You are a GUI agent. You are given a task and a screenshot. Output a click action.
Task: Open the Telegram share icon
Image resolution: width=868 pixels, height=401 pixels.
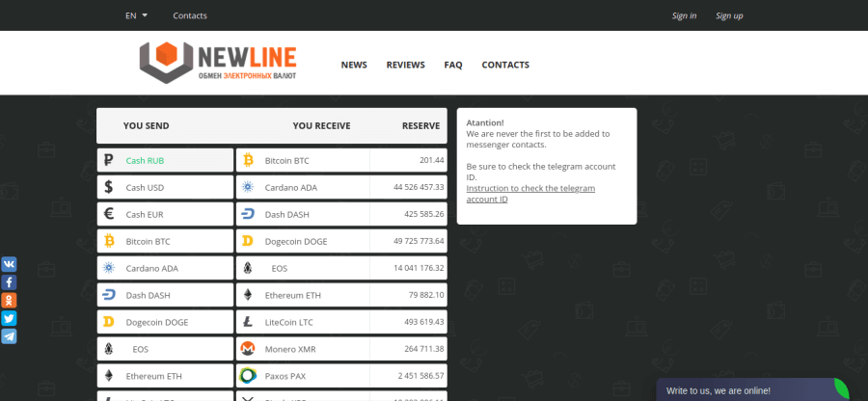9,336
